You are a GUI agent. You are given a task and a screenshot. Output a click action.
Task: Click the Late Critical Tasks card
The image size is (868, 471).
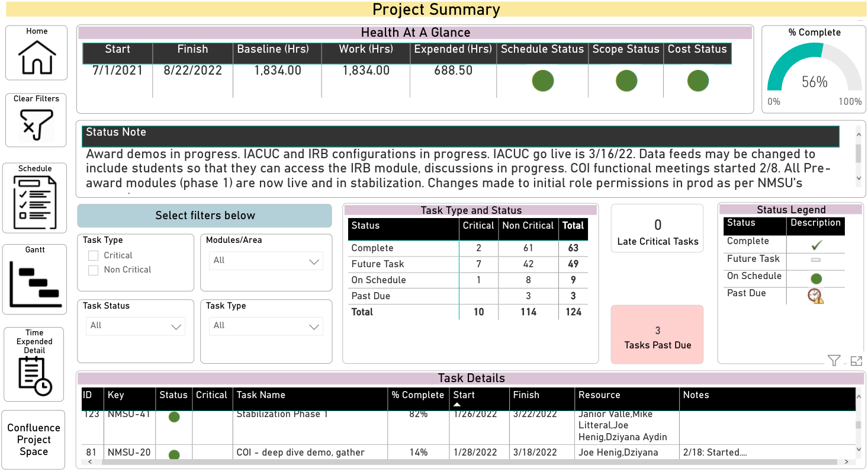[x=657, y=229]
